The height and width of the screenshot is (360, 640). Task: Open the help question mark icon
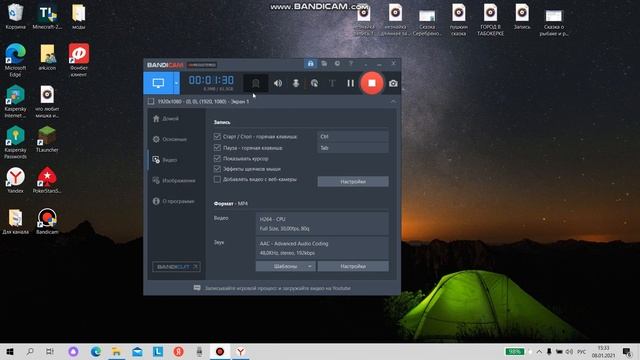pos(351,64)
